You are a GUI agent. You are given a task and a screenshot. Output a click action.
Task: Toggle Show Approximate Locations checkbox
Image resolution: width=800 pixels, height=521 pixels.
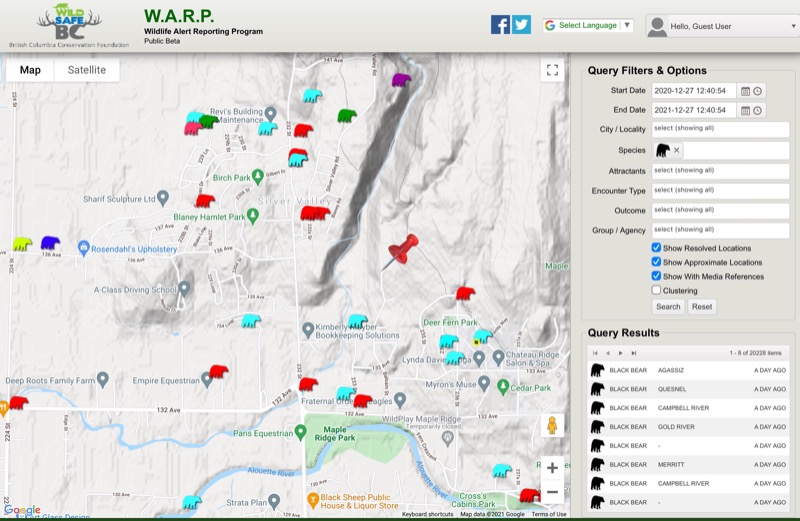point(656,262)
